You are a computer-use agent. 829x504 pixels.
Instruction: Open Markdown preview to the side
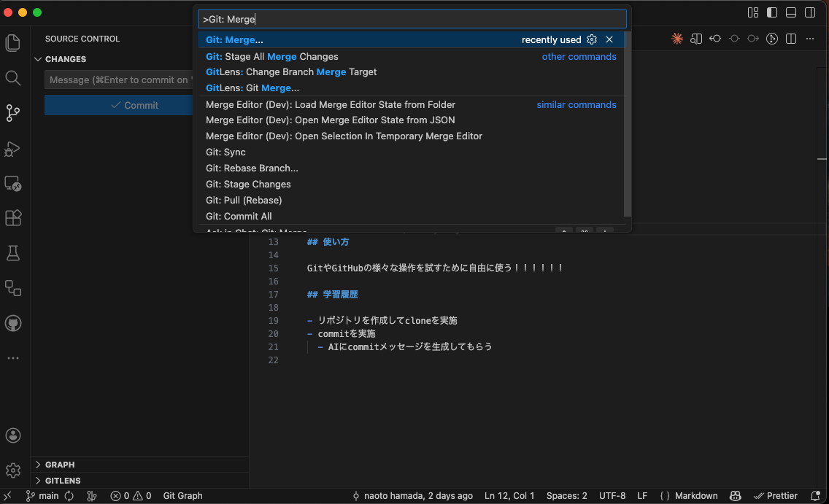(696, 39)
